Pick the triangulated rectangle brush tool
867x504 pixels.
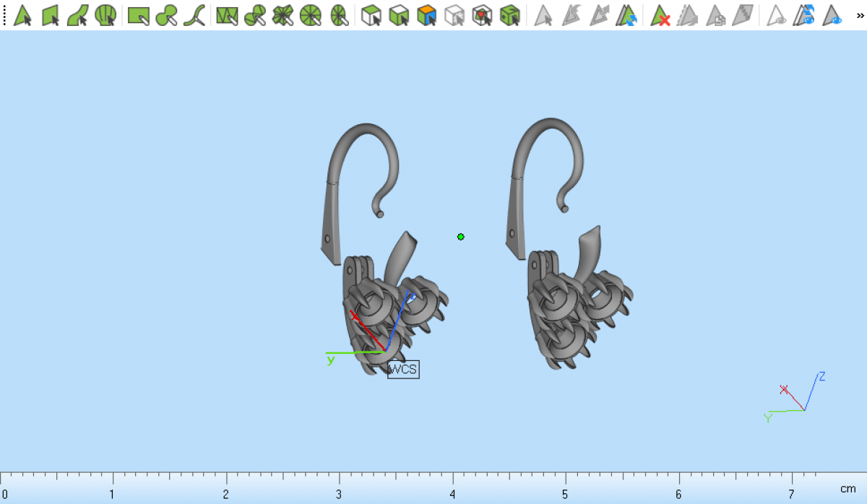pyautogui.click(x=228, y=15)
